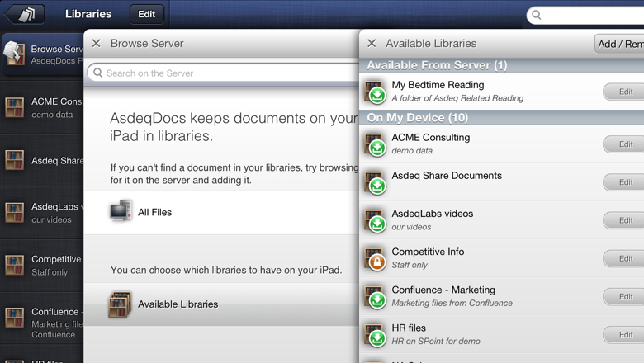Viewport: 644px width, 363px height.
Task: Tap the locked Competitive Info icon
Action: pos(376,258)
